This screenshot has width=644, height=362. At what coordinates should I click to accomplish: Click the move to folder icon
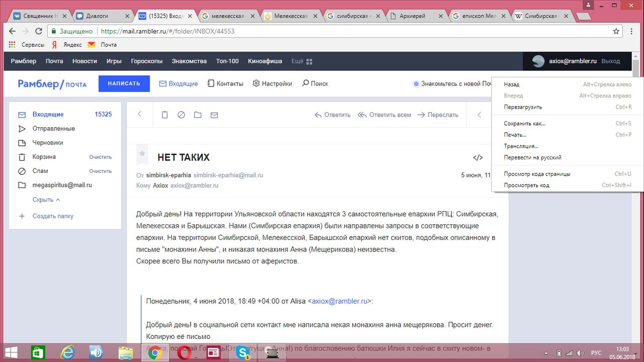[x=198, y=115]
